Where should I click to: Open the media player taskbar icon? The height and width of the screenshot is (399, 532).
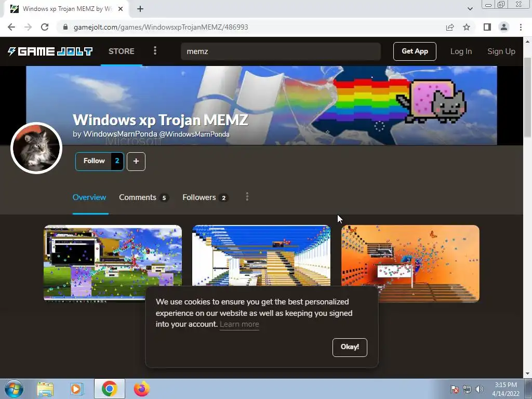(x=77, y=389)
